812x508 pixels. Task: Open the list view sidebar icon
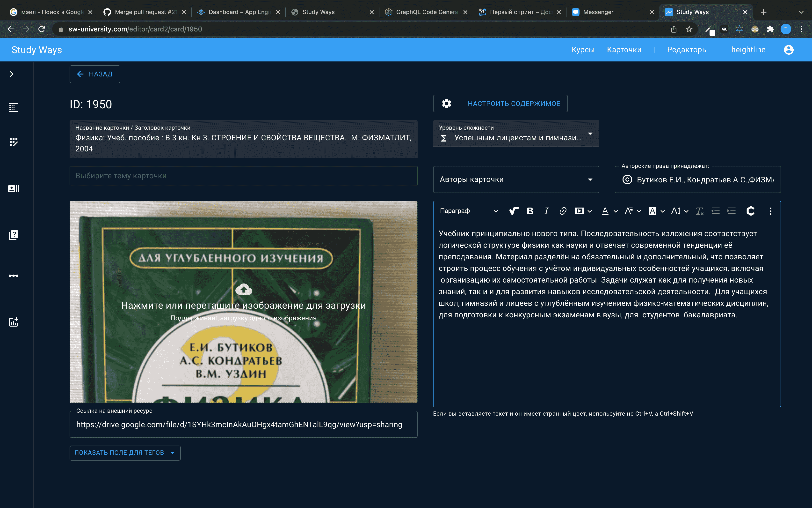[14, 107]
